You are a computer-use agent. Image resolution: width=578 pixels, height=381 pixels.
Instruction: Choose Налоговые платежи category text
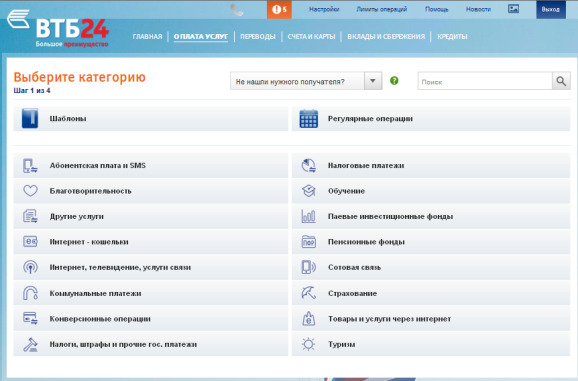366,165
